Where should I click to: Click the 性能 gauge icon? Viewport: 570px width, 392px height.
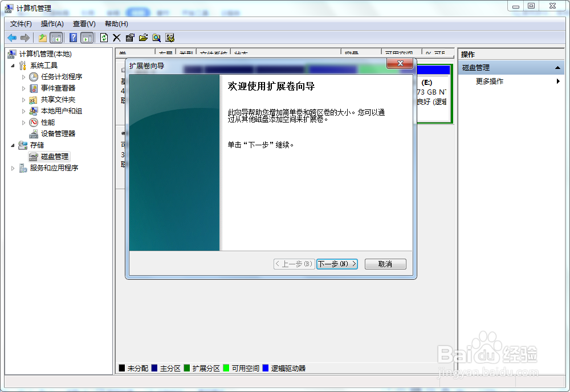point(34,122)
